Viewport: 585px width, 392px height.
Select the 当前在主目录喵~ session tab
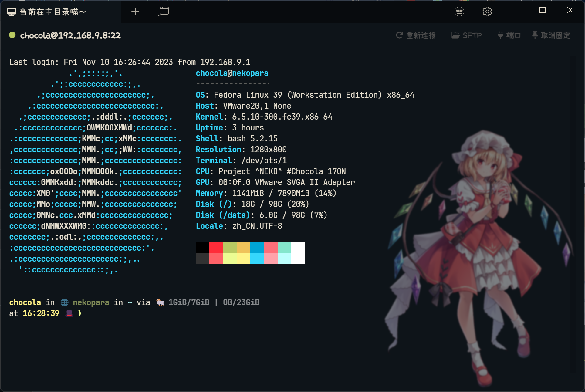pos(53,12)
